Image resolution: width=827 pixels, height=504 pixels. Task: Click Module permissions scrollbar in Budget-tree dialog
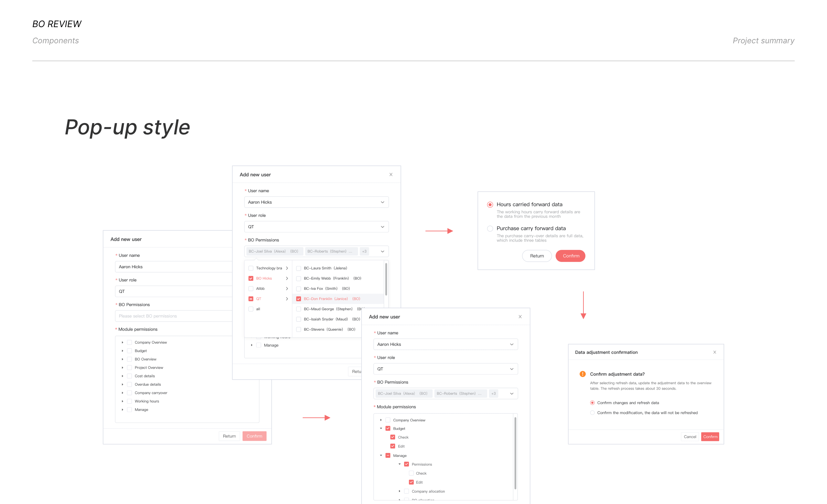(515, 453)
